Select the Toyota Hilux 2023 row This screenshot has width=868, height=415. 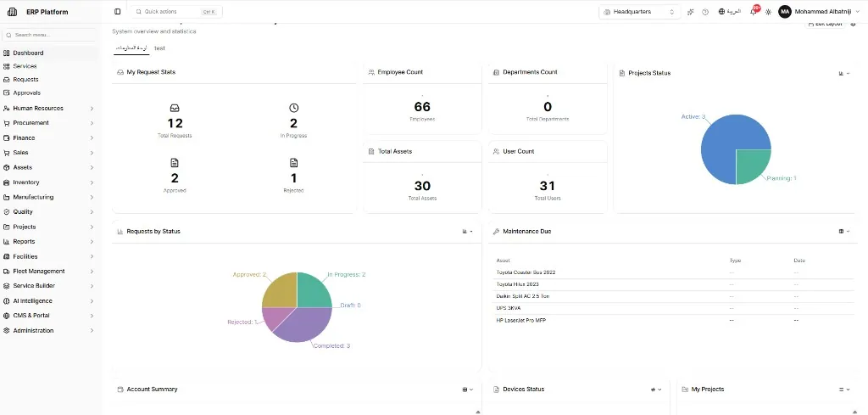pyautogui.click(x=674, y=284)
